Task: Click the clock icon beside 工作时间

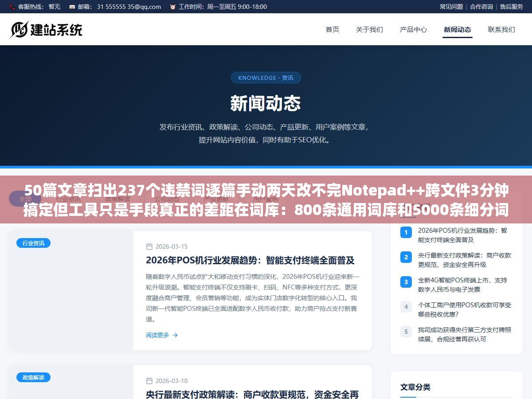Action: (172, 7)
